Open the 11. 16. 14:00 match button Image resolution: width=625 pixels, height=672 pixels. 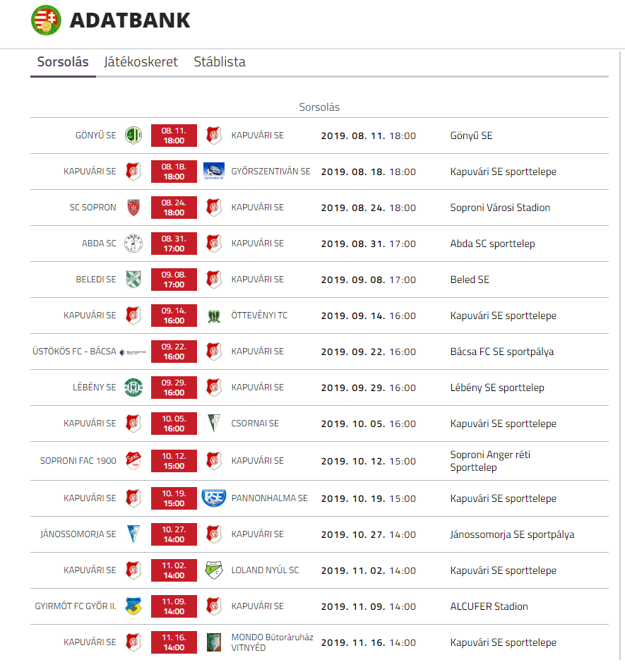174,642
